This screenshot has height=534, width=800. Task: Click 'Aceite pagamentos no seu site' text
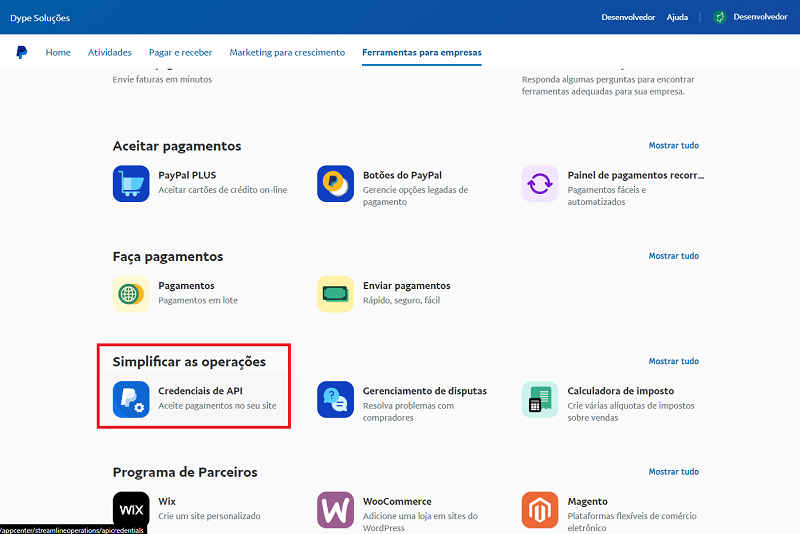[x=217, y=405]
